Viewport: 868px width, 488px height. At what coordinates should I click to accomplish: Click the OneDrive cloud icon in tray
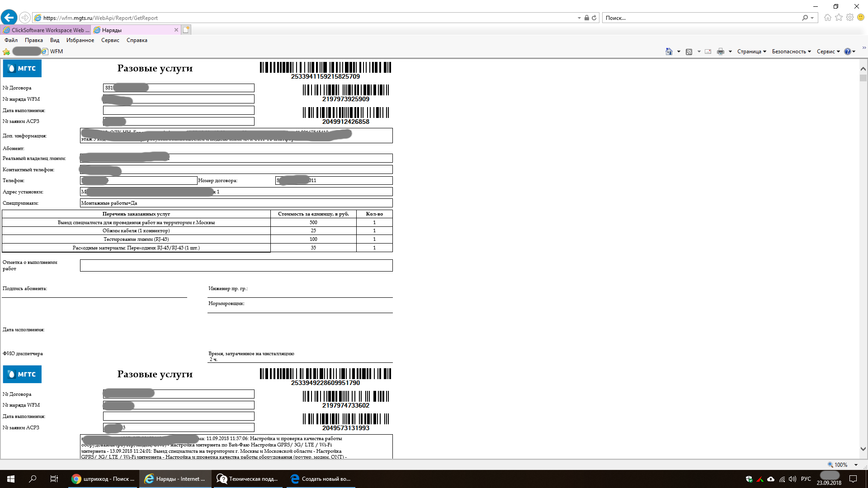[x=771, y=479]
